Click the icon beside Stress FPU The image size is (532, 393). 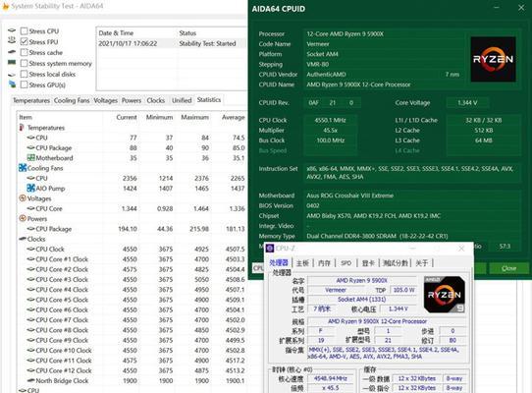click(12, 40)
